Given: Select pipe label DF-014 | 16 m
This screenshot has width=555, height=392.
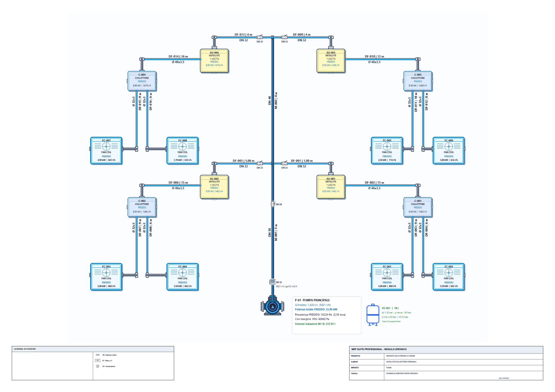Looking at the screenshot, I should (178, 56).
